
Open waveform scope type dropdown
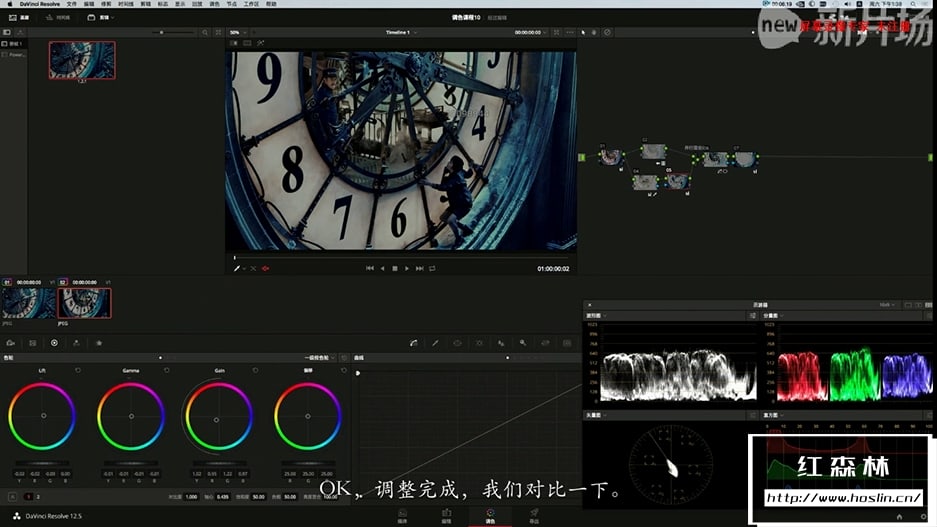(x=596, y=315)
